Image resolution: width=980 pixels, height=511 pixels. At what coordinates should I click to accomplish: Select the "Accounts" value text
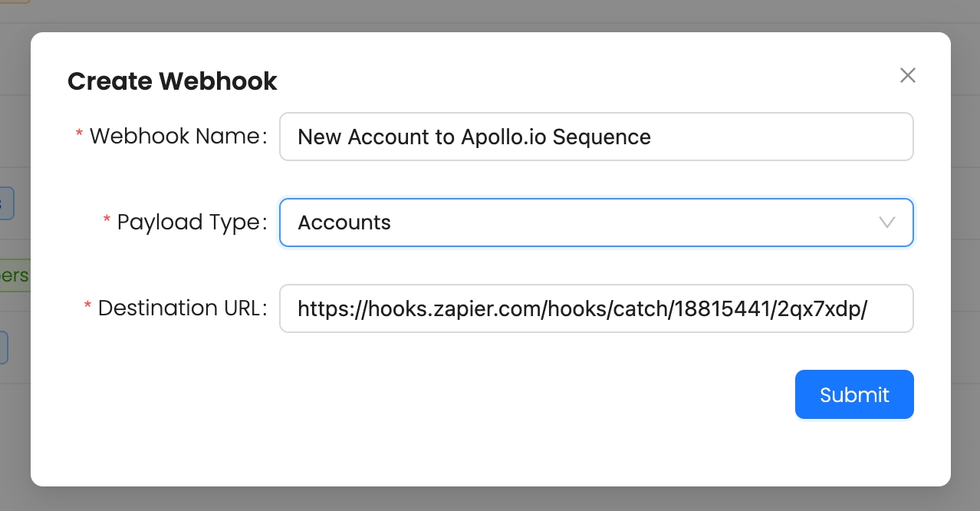(x=344, y=223)
